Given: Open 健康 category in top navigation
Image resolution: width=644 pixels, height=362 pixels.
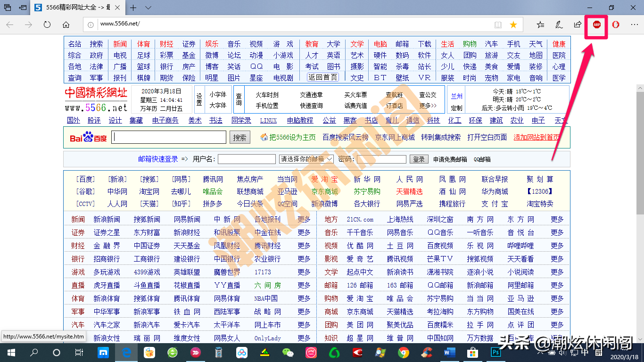Looking at the screenshot, I should [559, 44].
